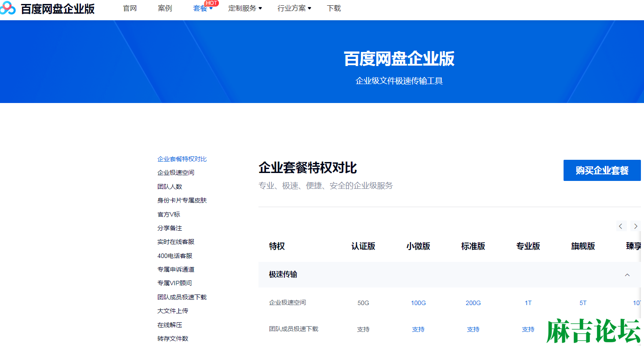Image resolution: width=644 pixels, height=346 pixels.
Task: Click the banner title 百度网盘企业版
Action: 399,59
